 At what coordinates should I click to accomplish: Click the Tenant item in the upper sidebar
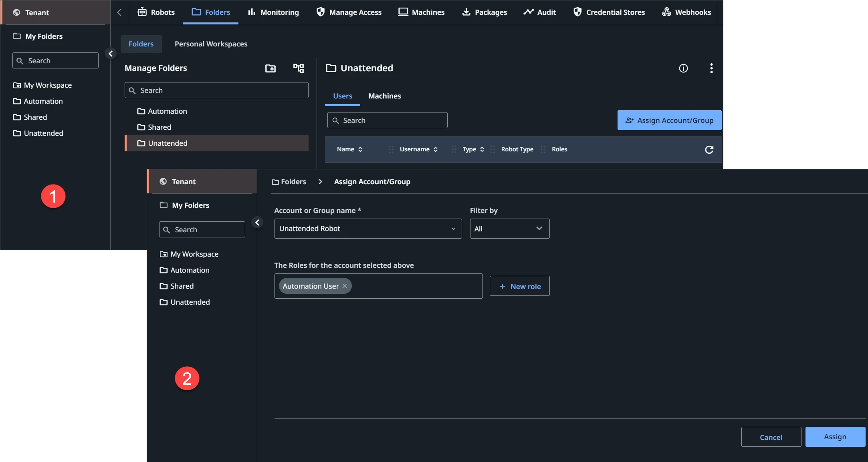tap(56, 12)
